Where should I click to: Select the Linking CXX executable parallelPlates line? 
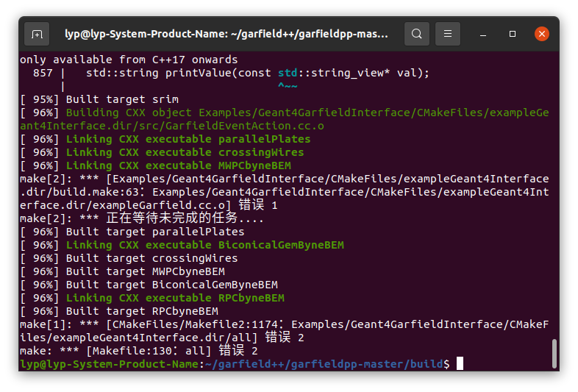(165, 139)
